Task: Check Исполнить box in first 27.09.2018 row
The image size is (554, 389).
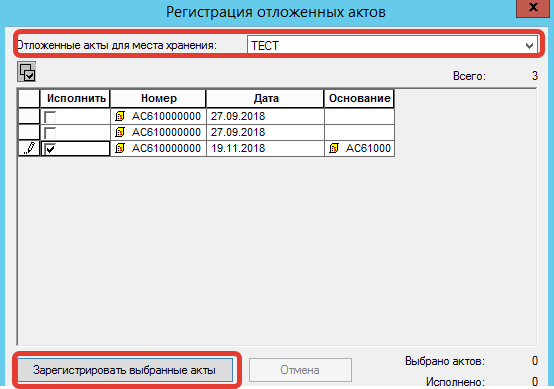Action: point(50,117)
